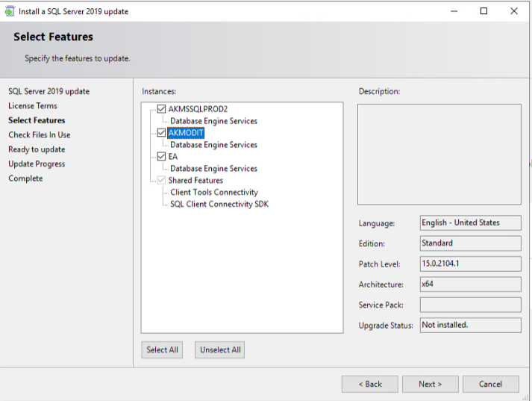
Task: Proceed with the Next > button
Action: click(x=431, y=384)
